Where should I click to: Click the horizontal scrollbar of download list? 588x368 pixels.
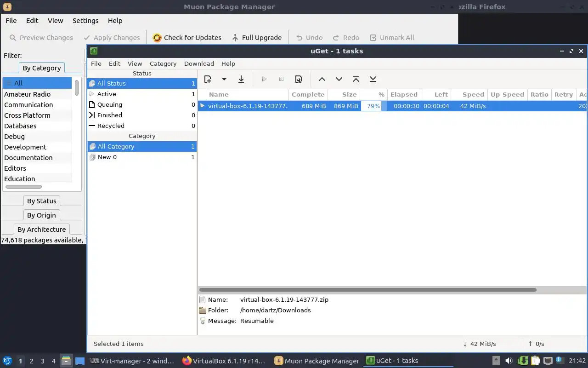(367, 290)
